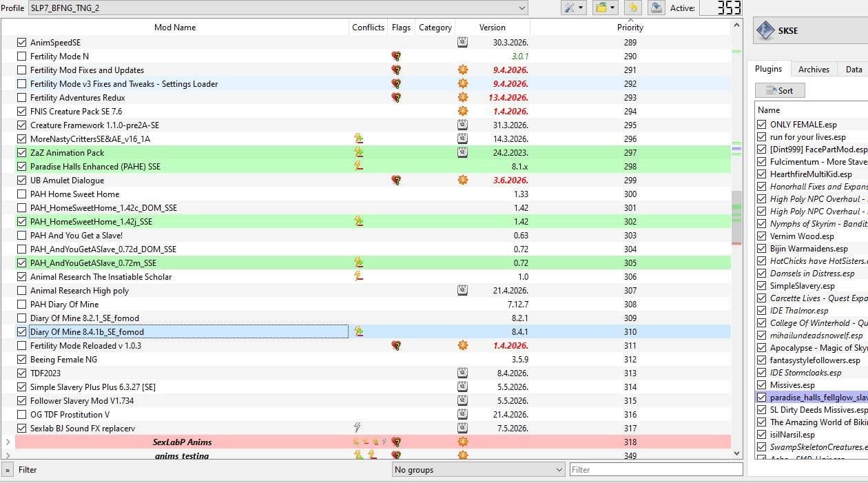Click notes icon in Creature Framework 1.1.0-pre2A-SE row
Screen dimensions: 868x483
[462, 125]
